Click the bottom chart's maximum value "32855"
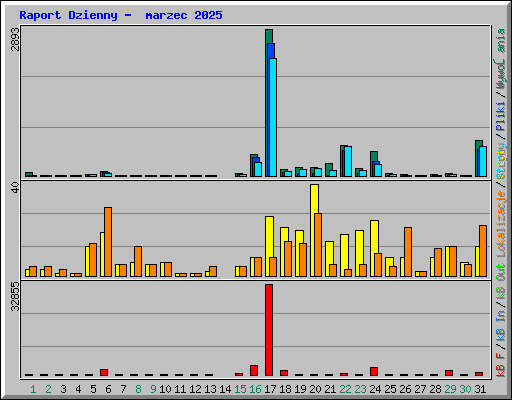Viewport: 512px width, 400px height. tap(15, 296)
